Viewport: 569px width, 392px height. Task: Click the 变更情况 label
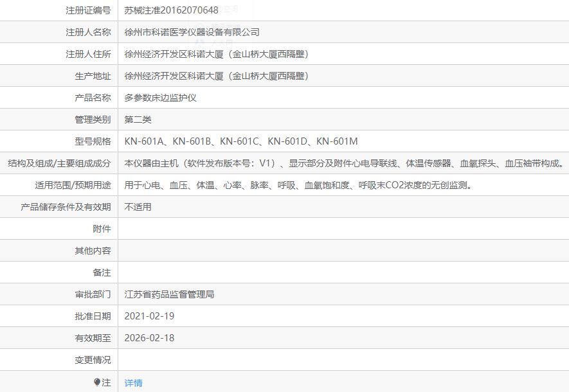[x=93, y=360]
